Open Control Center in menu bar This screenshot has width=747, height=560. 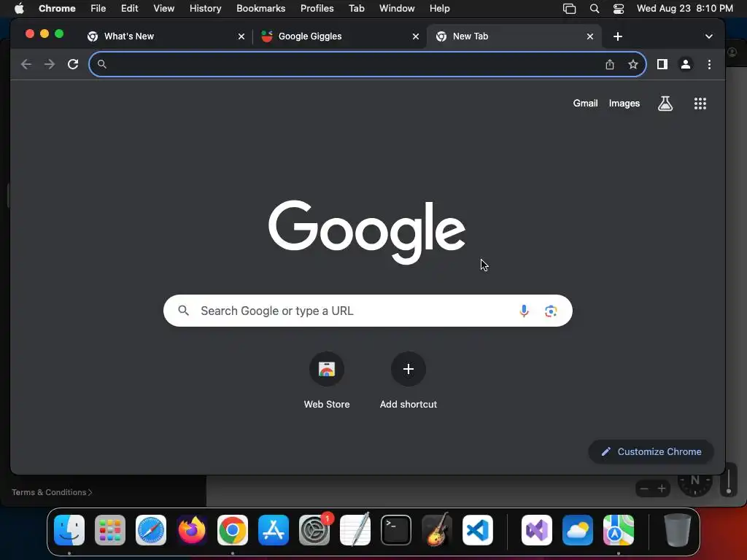(619, 9)
